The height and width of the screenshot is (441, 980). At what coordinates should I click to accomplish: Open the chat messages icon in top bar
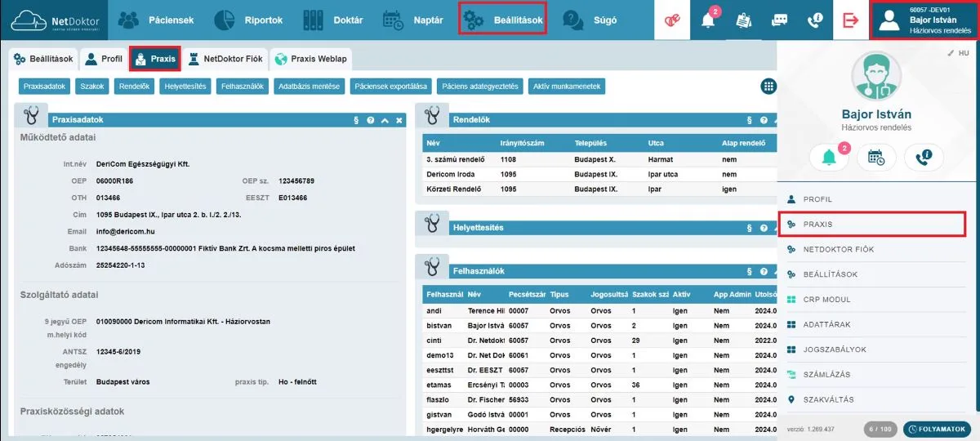click(x=779, y=20)
